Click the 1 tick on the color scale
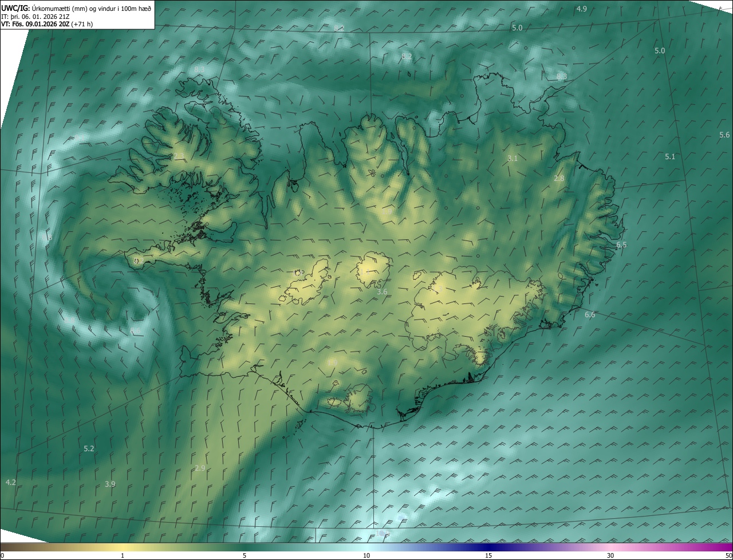The height and width of the screenshot is (560, 733). pos(123,555)
